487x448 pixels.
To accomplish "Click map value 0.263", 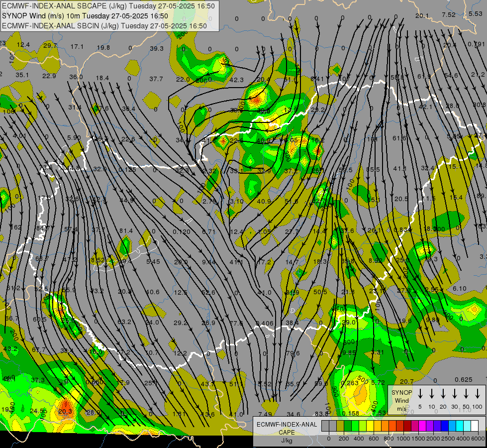I will coord(349,383).
